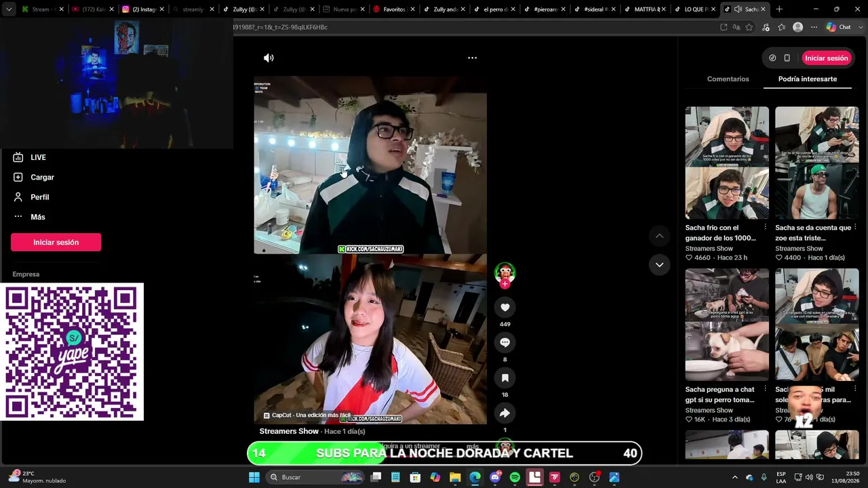Open the creator's avatar with follow badge
This screenshot has height=488, width=868.
point(505,274)
